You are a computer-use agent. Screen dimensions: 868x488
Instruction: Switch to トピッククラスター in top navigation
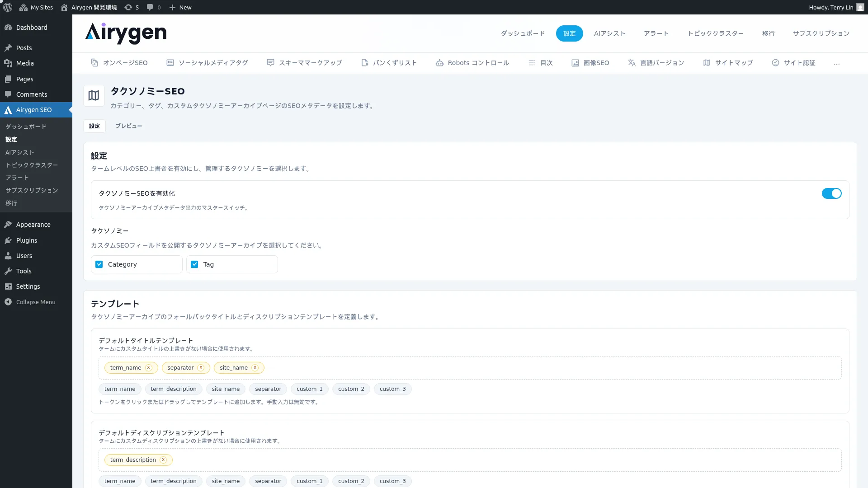(x=715, y=33)
